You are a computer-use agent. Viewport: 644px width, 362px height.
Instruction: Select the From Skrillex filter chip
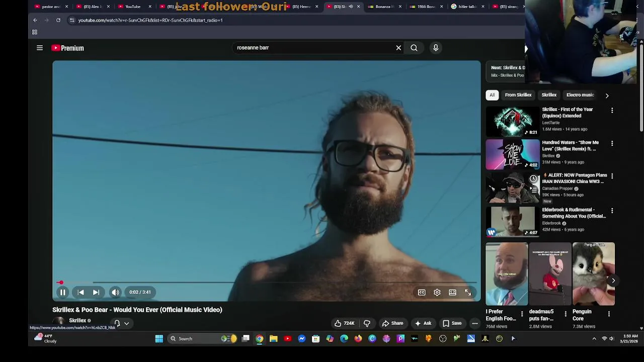[518, 95]
